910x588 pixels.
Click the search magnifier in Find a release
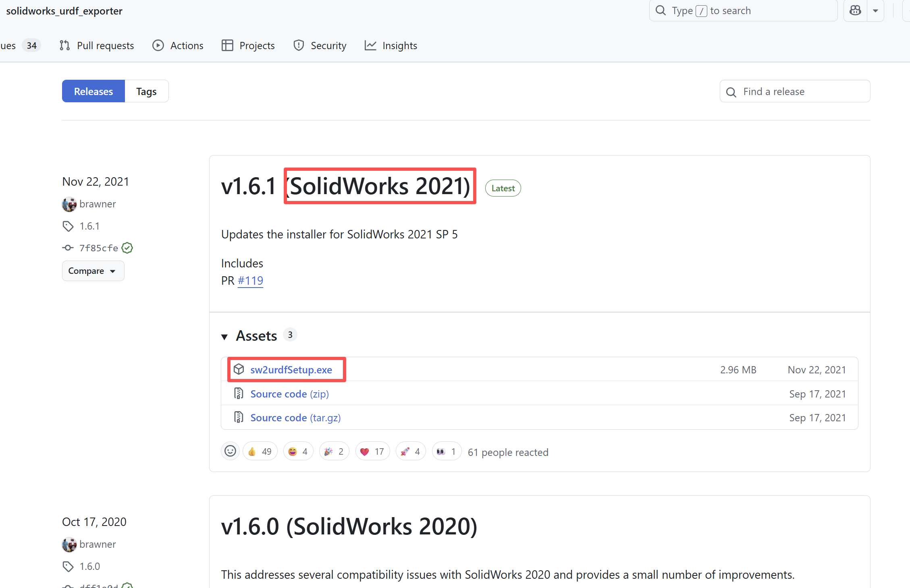pyautogui.click(x=731, y=91)
